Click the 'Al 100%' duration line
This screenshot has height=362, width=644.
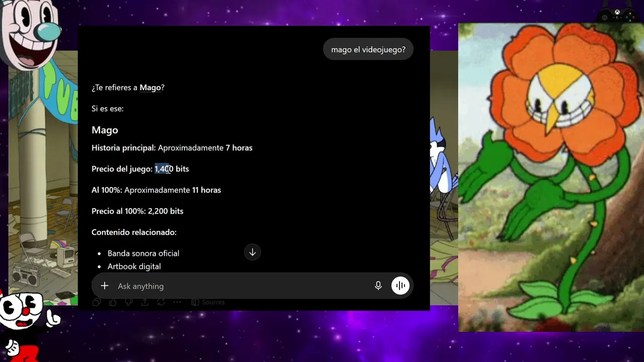[x=156, y=190]
